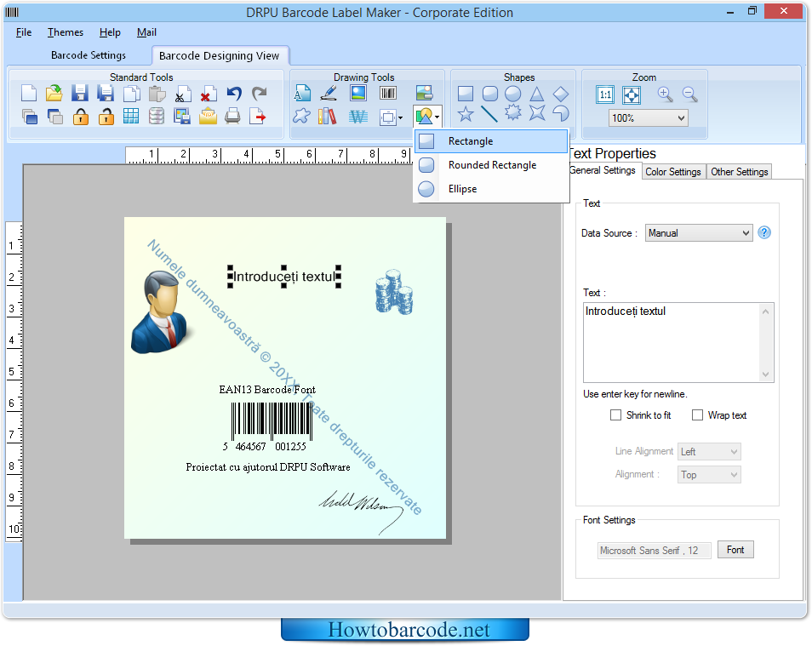
Task: Delete the selected object
Action: tap(208, 94)
